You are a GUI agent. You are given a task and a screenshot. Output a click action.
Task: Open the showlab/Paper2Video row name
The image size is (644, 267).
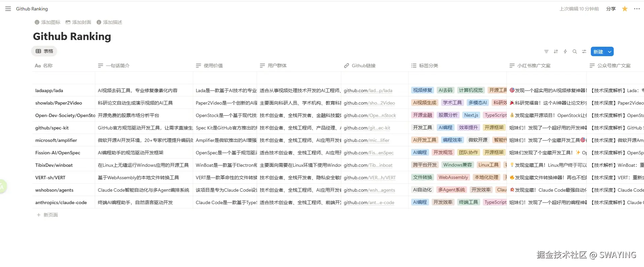pyautogui.click(x=59, y=103)
